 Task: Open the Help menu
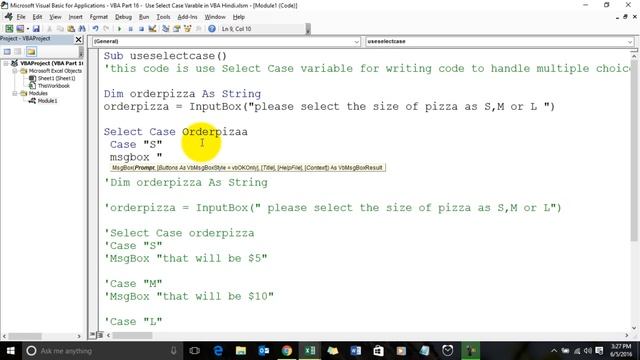[239, 17]
